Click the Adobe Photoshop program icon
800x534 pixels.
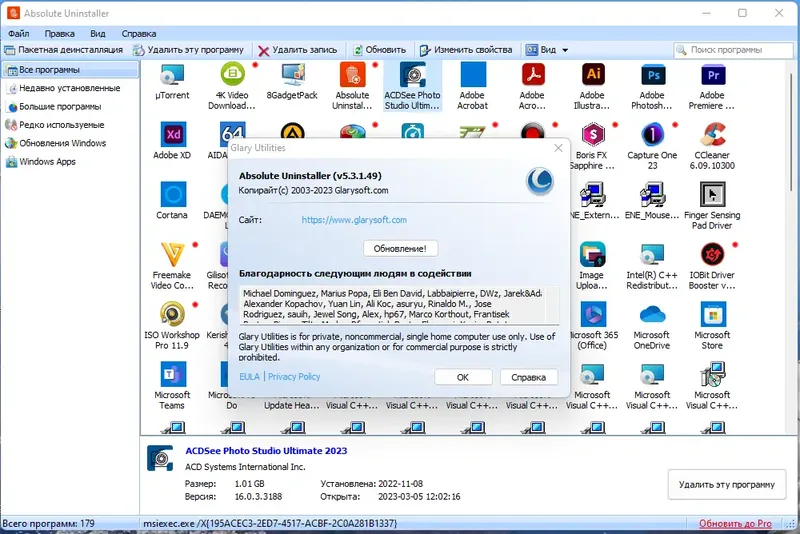coord(653,75)
